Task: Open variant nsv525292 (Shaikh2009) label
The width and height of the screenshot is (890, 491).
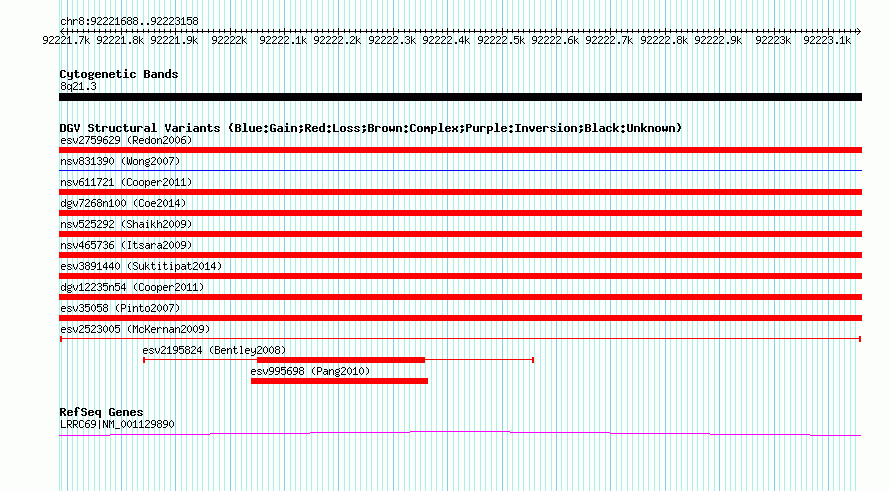Action: 126,224
